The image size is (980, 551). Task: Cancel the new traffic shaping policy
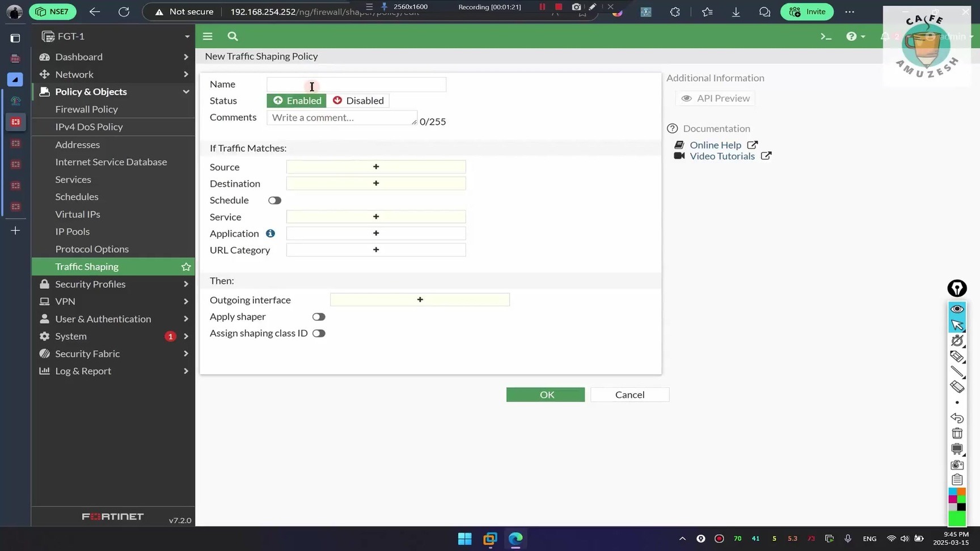(630, 395)
